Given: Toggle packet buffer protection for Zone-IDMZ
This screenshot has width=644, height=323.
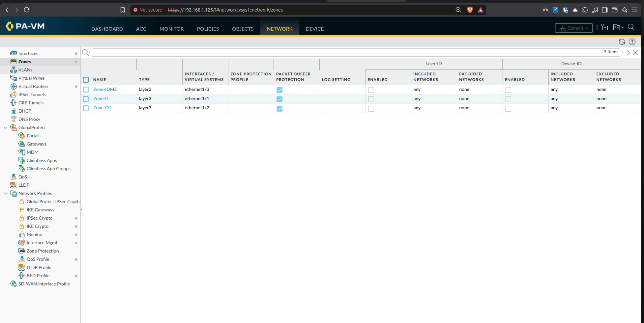Looking at the screenshot, I should coord(279,90).
